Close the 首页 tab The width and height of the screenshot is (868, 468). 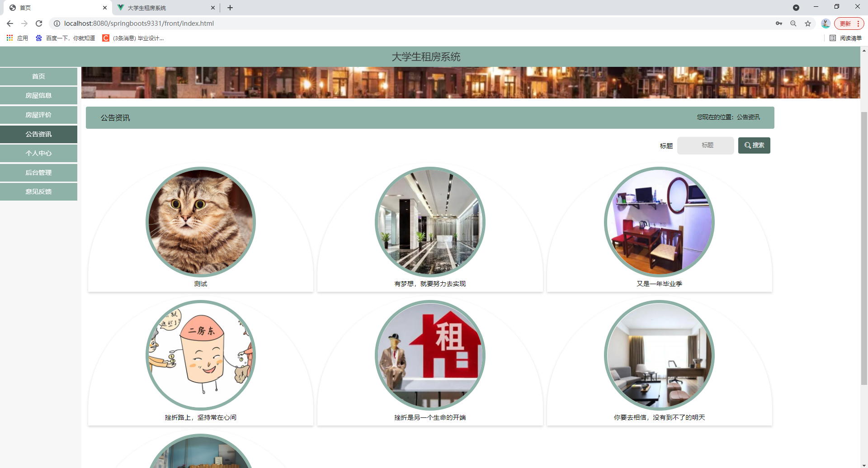coord(105,8)
